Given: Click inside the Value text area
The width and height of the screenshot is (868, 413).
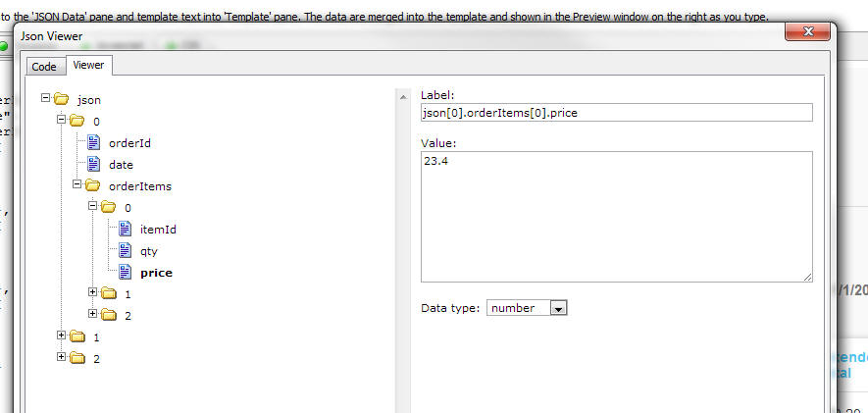Looking at the screenshot, I should click(x=616, y=217).
